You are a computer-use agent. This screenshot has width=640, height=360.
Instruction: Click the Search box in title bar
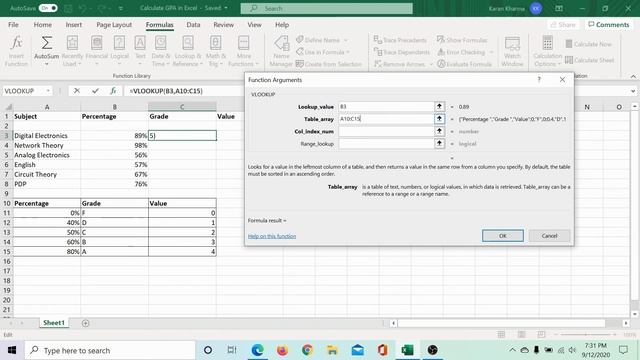click(x=327, y=8)
